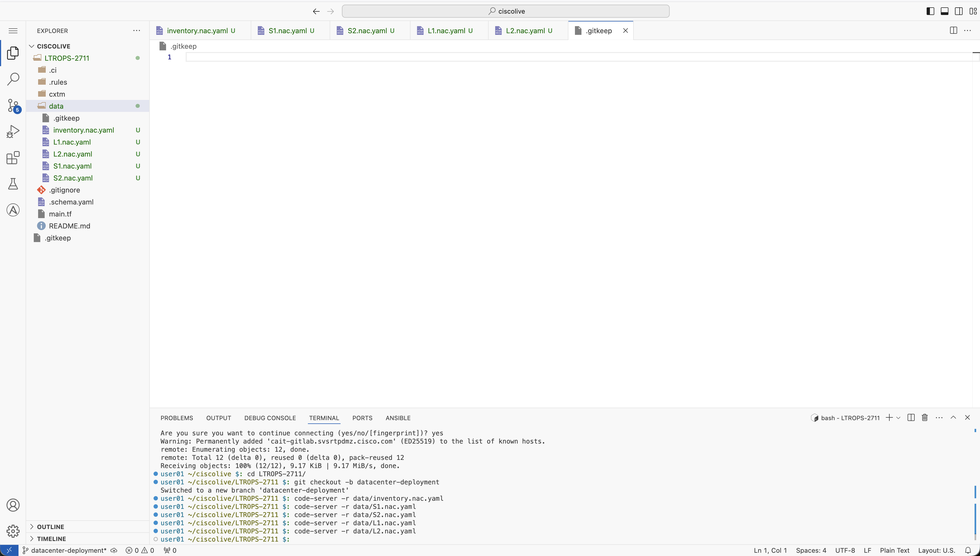This screenshot has width=980, height=556.
Task: Split the terminal panel
Action: tap(911, 417)
